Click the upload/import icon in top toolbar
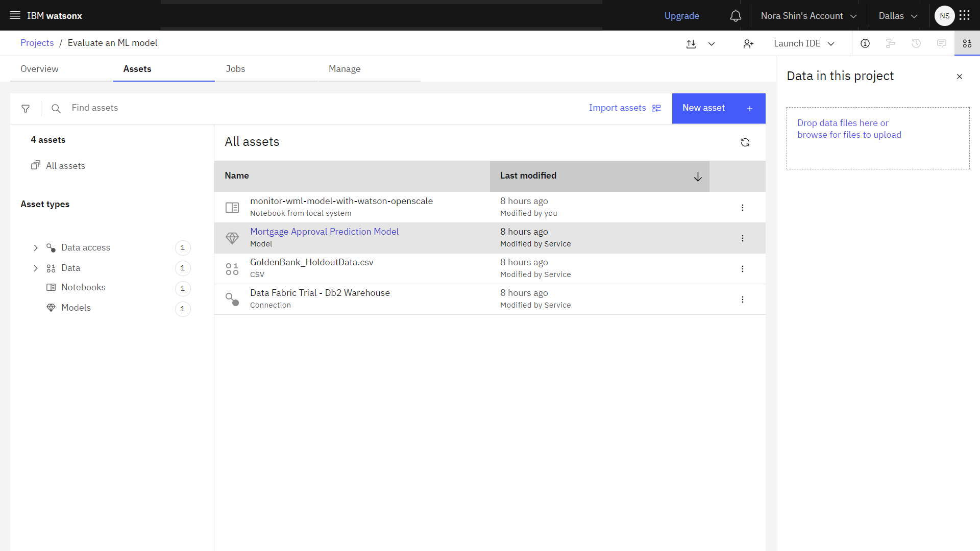980x551 pixels. click(691, 43)
